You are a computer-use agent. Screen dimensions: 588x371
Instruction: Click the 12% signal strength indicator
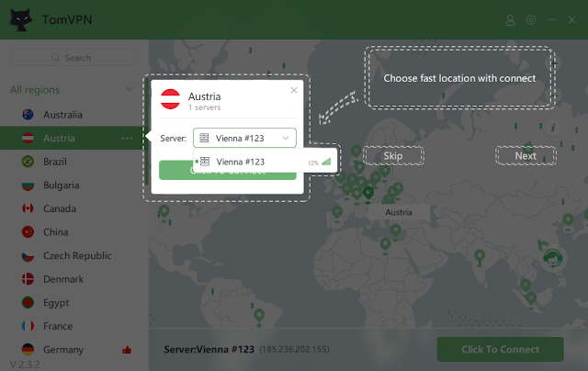click(319, 163)
